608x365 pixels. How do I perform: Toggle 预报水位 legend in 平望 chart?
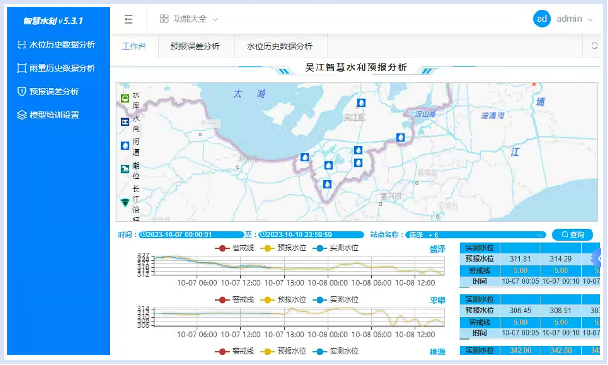coord(283,300)
